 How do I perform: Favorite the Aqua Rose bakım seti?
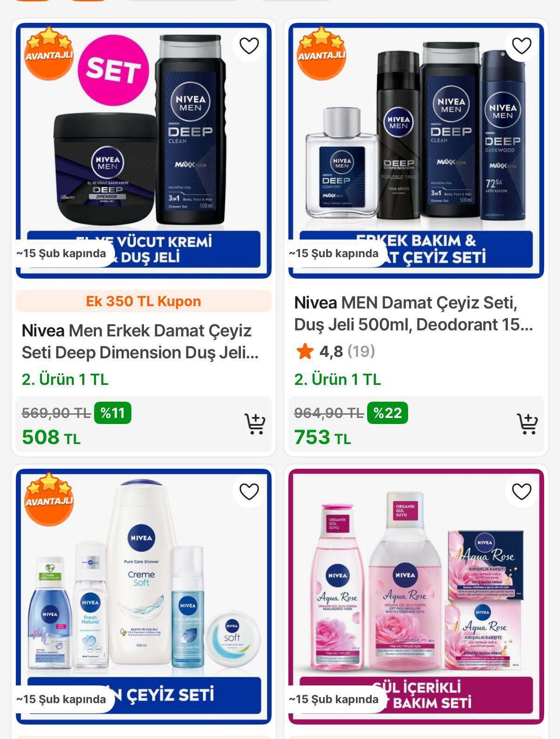[521, 492]
